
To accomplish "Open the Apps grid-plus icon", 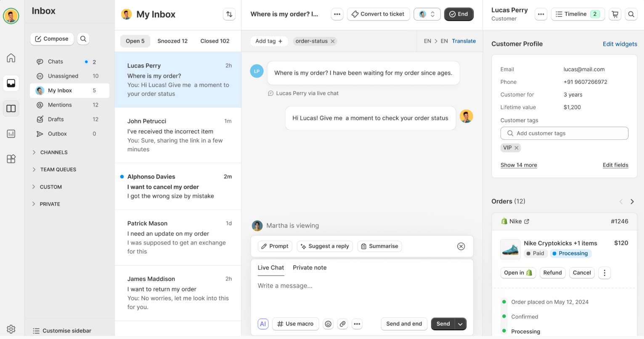I will click(11, 159).
